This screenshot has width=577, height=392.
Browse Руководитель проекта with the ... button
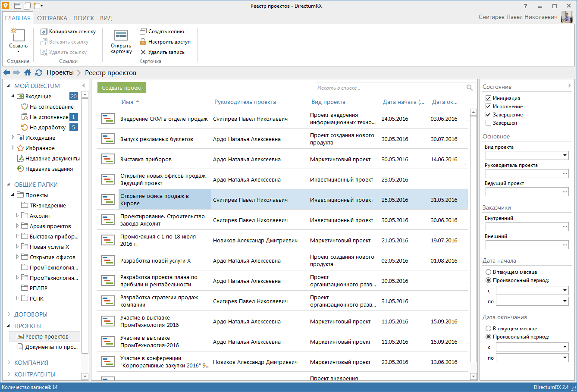pos(565,173)
